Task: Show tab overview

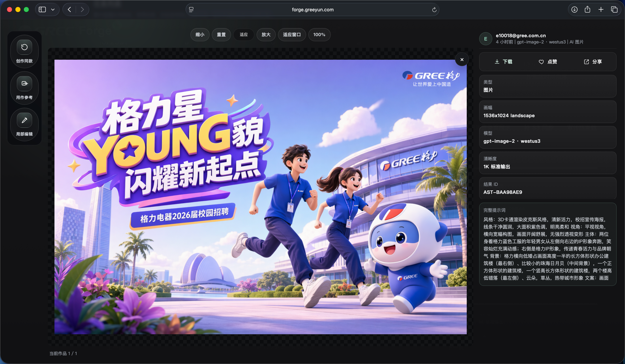Action: click(614, 10)
